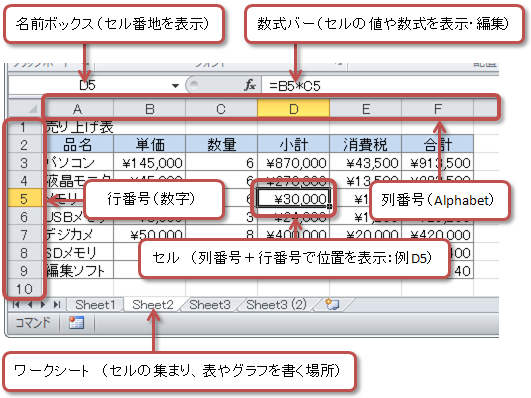Image resolution: width=531 pixels, height=398 pixels.
Task: Select row 10 header
Action: click(x=23, y=289)
